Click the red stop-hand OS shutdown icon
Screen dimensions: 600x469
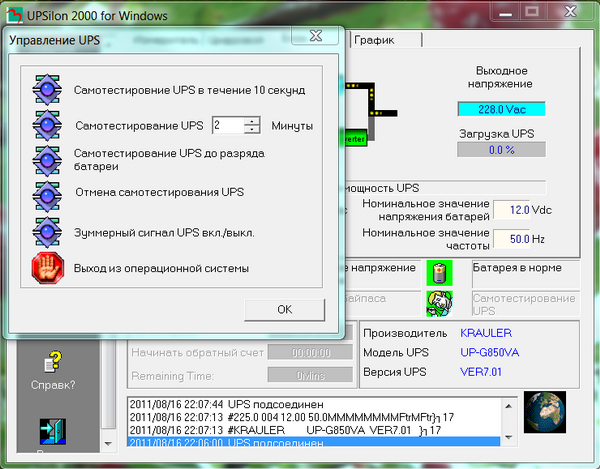pos(47,268)
